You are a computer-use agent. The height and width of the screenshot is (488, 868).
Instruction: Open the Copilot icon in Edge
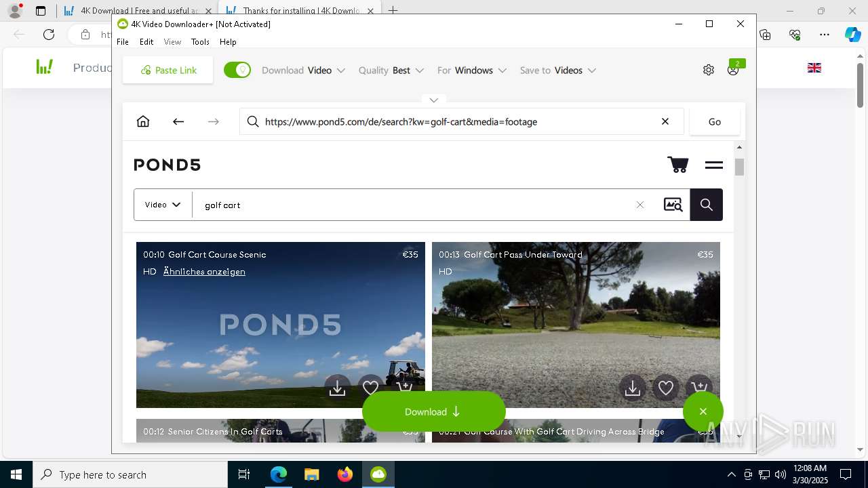tap(852, 35)
